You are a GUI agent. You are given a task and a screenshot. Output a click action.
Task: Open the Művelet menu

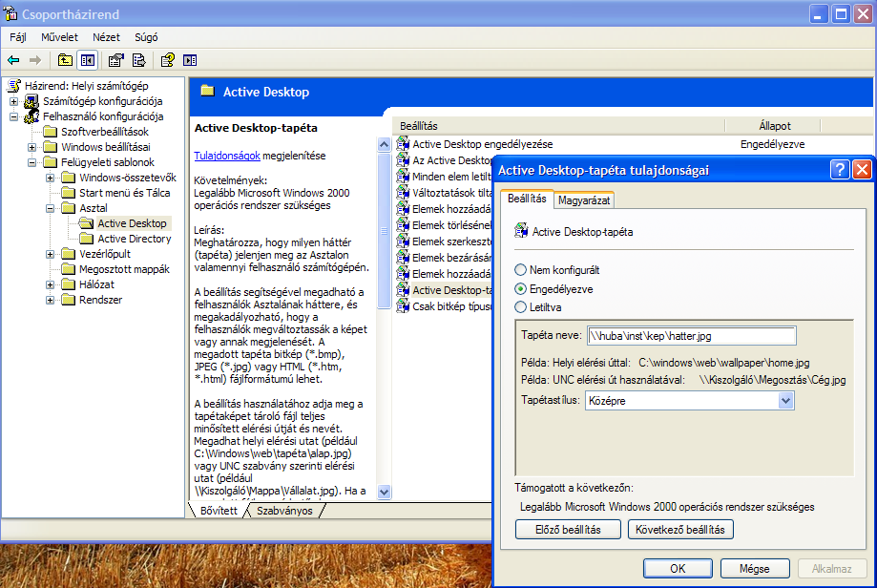click(59, 37)
